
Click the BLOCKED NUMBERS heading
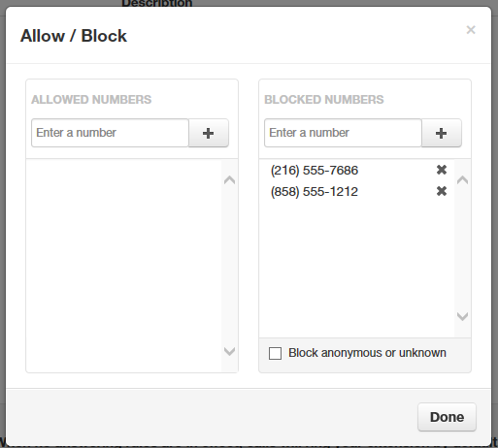tap(324, 100)
